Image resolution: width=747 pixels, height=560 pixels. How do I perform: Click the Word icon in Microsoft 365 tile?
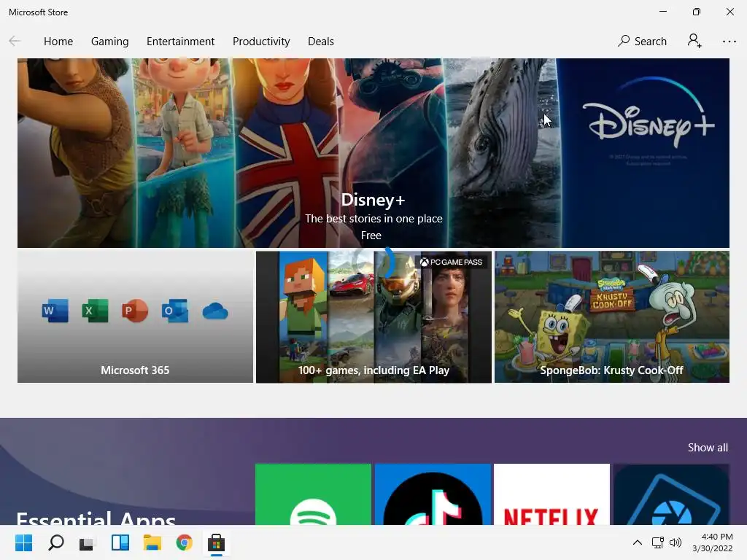click(55, 311)
